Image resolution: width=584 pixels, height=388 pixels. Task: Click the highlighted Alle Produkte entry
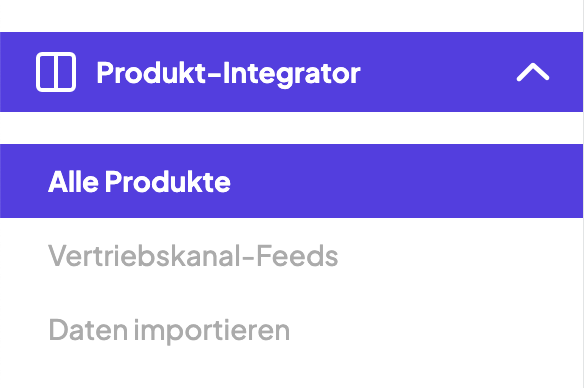291,181
